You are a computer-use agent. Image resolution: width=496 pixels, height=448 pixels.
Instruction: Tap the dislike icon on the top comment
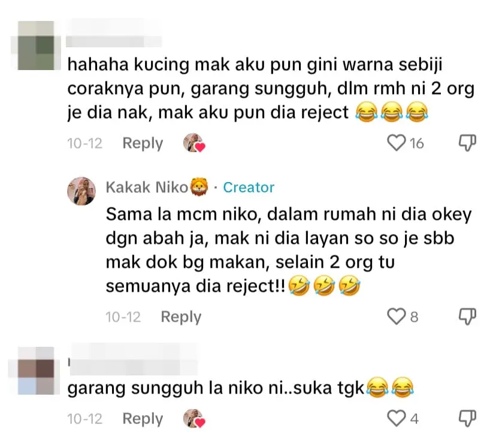[468, 143]
